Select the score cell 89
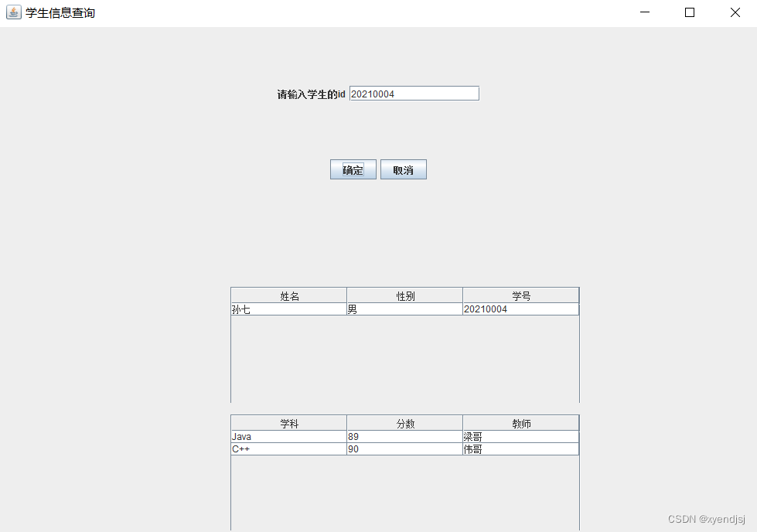Viewport: 757px width, 532px height. click(404, 437)
